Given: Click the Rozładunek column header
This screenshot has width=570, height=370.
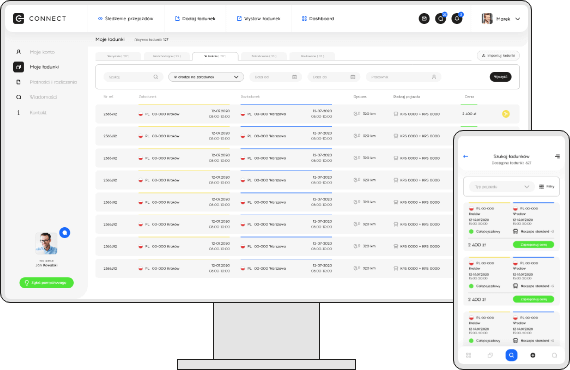Looking at the screenshot, I should coord(250,97).
